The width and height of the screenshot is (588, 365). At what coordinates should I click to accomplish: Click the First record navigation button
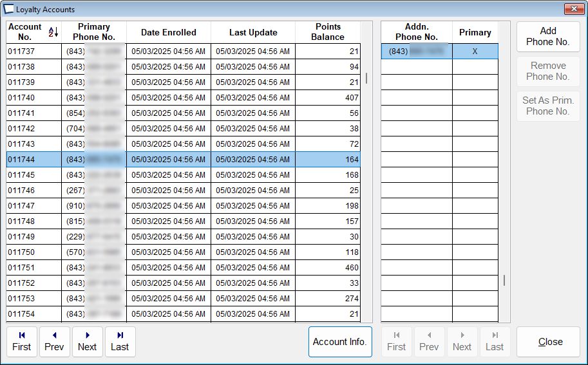click(x=21, y=341)
